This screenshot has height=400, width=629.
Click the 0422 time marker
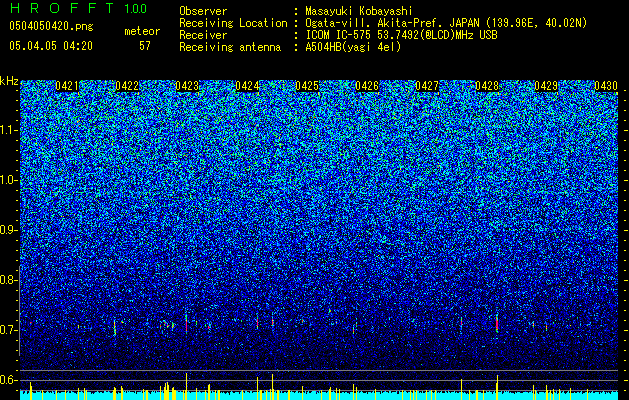click(x=127, y=86)
